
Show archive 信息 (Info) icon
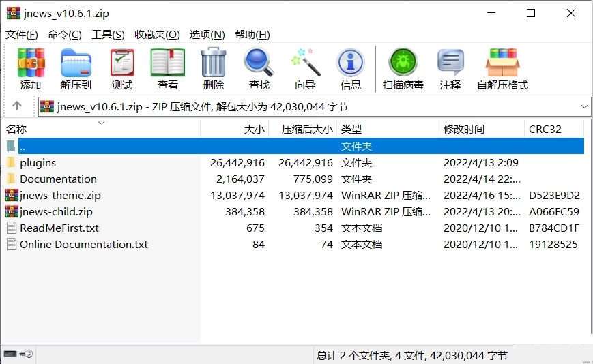[350, 63]
